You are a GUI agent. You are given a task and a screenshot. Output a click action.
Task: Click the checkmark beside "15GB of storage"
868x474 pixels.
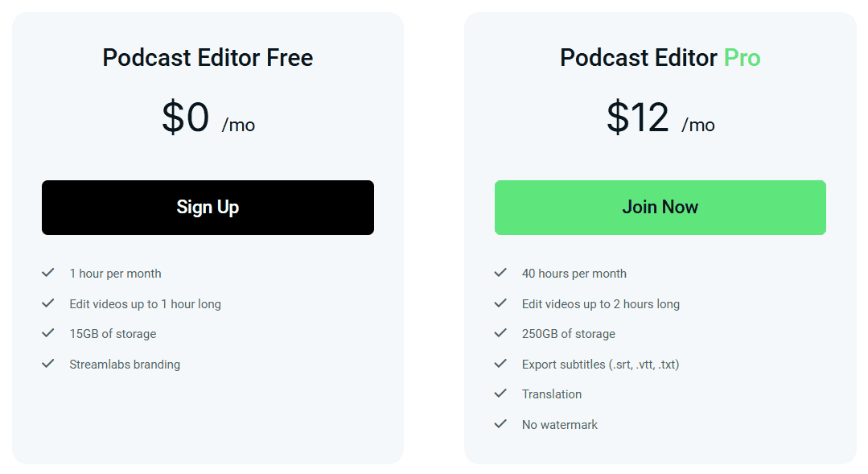47,334
